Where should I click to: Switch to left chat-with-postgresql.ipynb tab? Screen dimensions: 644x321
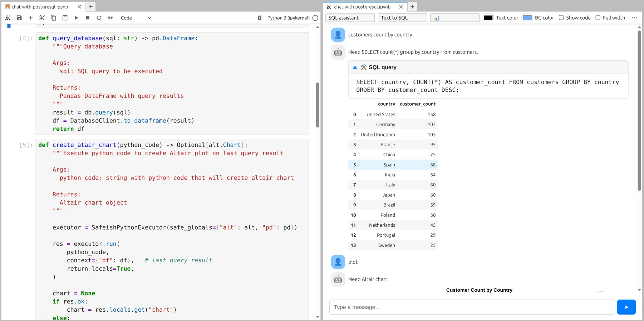coord(40,7)
